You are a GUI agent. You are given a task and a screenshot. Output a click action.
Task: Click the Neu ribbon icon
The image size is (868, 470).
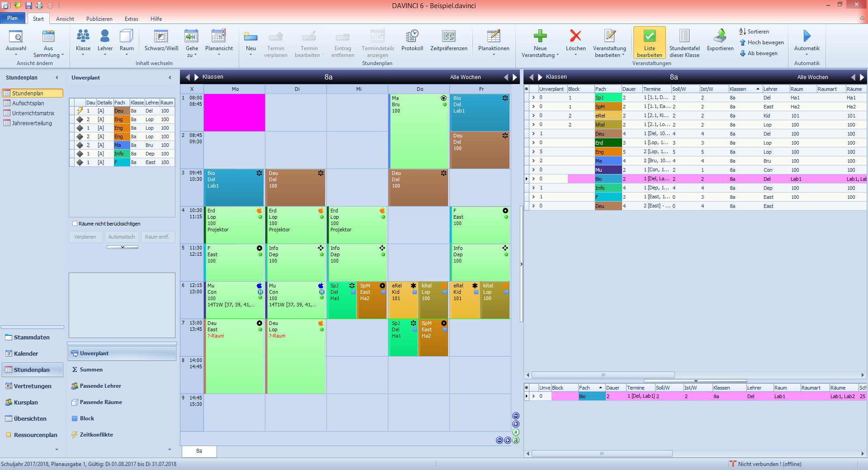click(250, 36)
